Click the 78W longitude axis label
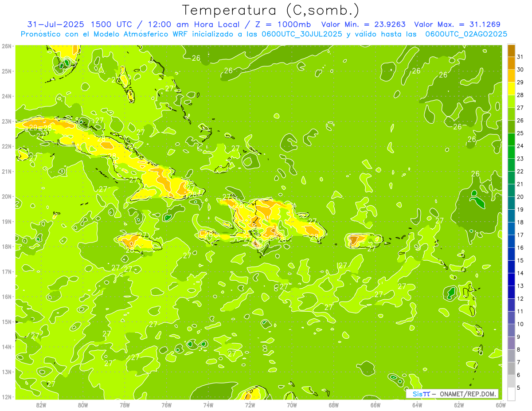Viewport: 532px width, 411px height. coord(125,405)
